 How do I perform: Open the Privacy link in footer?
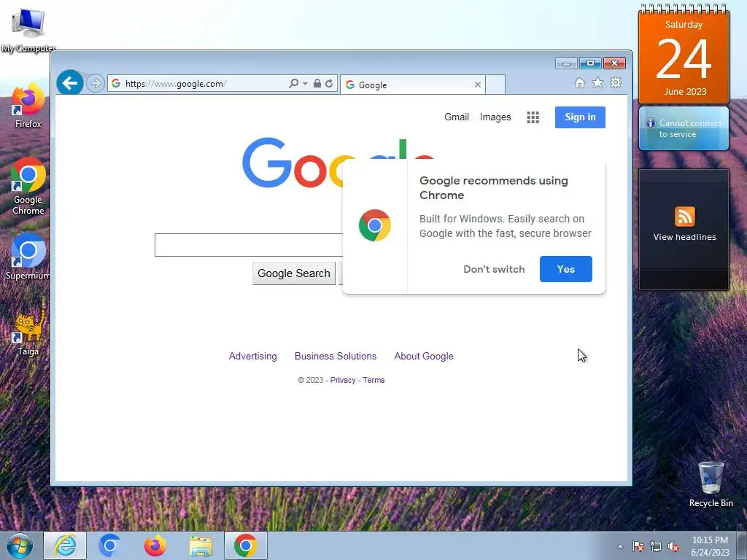tap(343, 380)
